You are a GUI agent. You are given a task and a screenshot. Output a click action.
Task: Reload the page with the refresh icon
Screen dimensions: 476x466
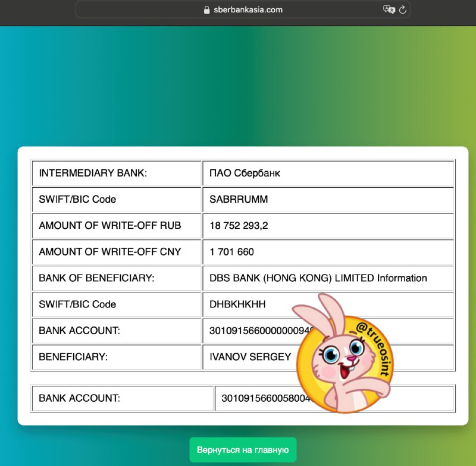(403, 10)
